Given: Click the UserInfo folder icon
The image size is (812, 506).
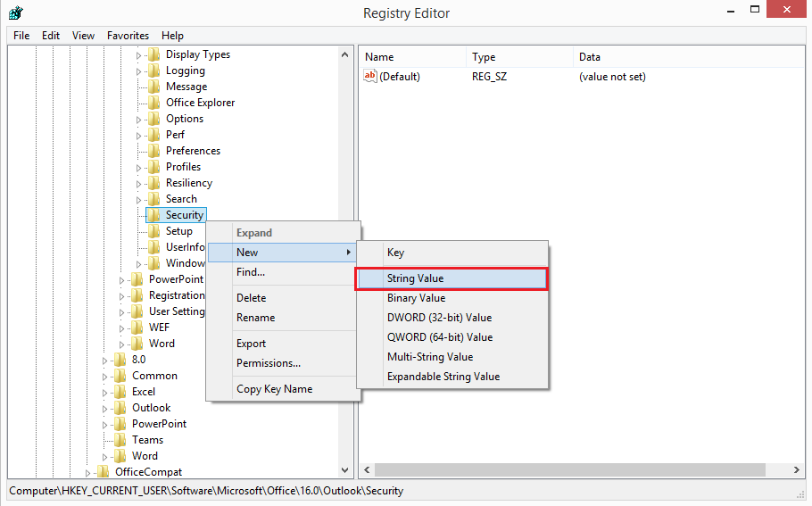Looking at the screenshot, I should [x=153, y=247].
